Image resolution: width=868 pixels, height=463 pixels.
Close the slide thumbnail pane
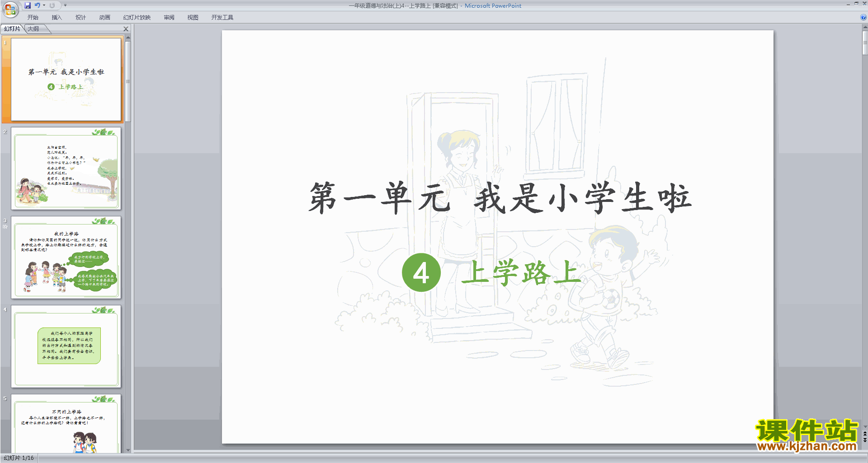pos(126,29)
